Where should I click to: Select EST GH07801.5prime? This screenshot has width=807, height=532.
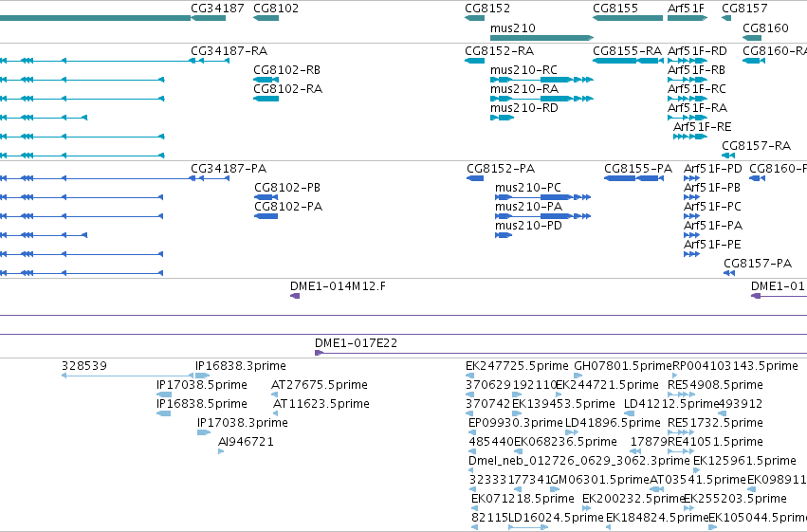(x=623, y=366)
